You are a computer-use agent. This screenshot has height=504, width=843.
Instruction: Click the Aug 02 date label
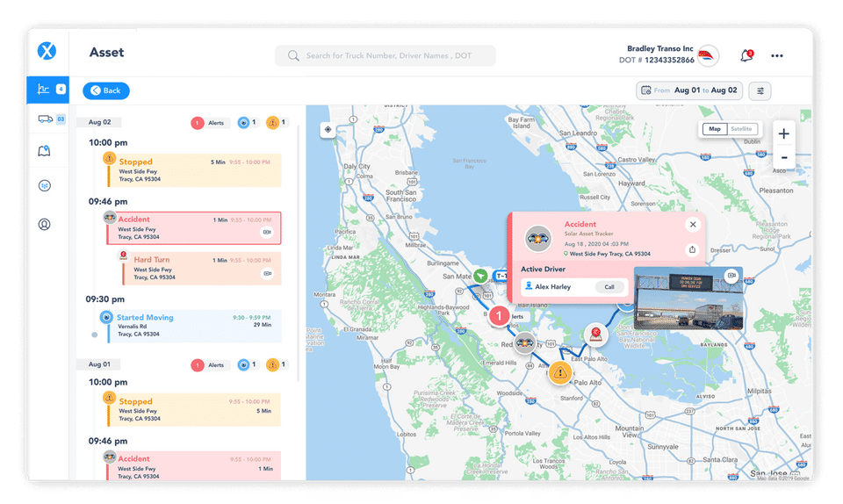[99, 122]
